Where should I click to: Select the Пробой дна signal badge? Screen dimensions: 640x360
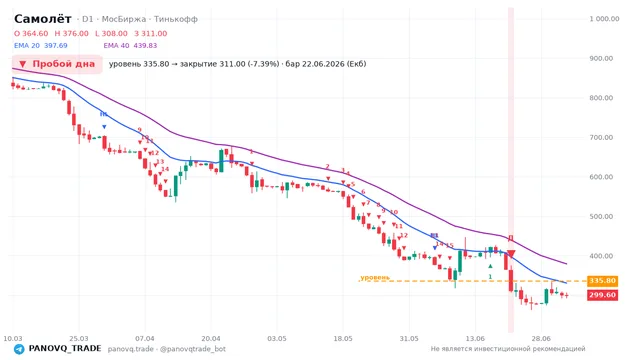coord(57,64)
